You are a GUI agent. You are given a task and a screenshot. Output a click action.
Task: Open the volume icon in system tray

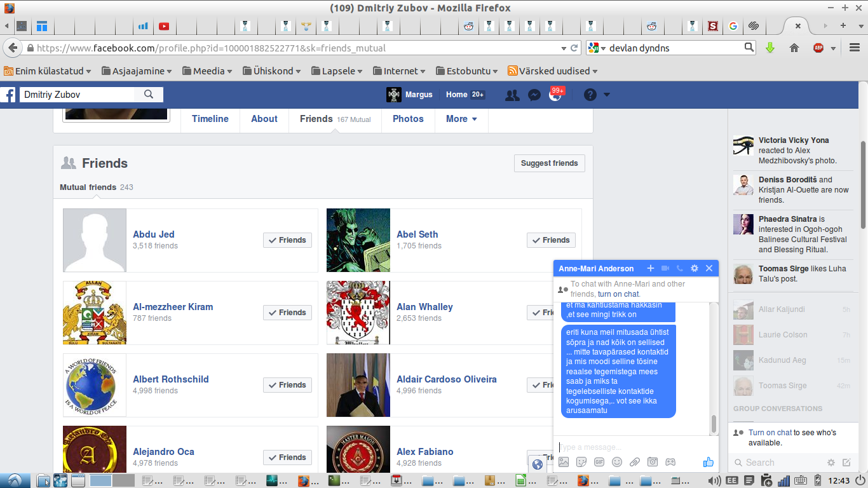714,480
